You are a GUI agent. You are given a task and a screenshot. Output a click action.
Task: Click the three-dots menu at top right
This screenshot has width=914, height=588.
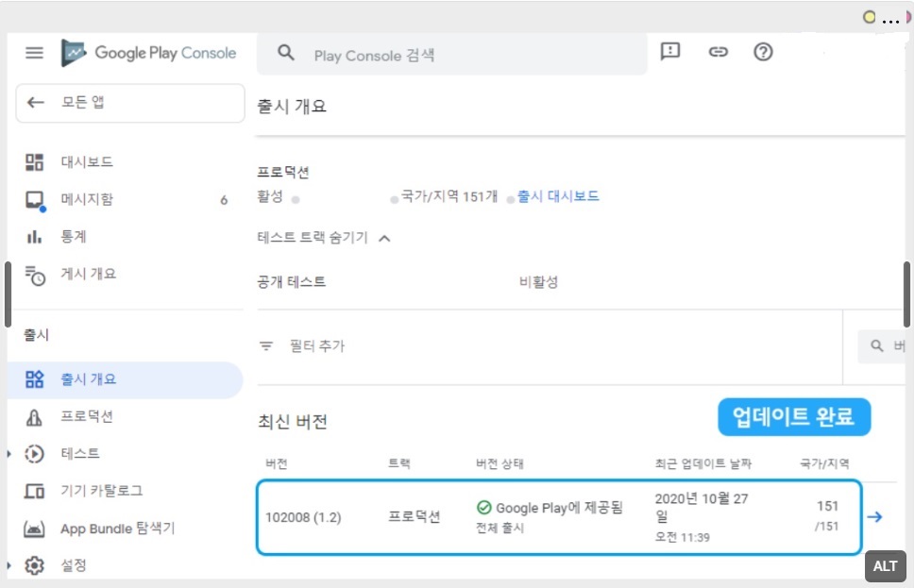pos(890,22)
